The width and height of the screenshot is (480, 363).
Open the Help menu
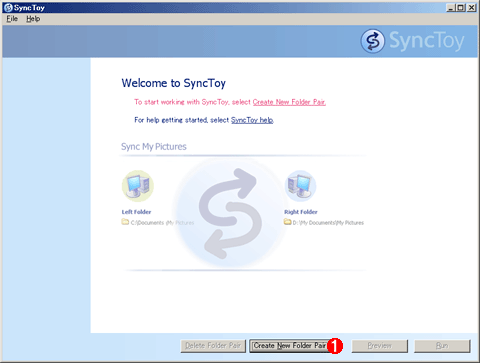click(x=33, y=19)
